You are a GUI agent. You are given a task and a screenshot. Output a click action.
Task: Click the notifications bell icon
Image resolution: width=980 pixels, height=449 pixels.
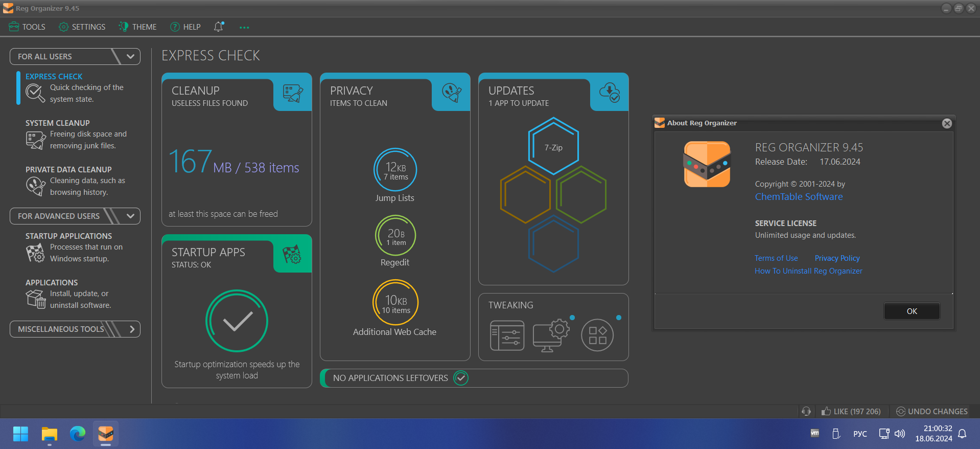(219, 27)
